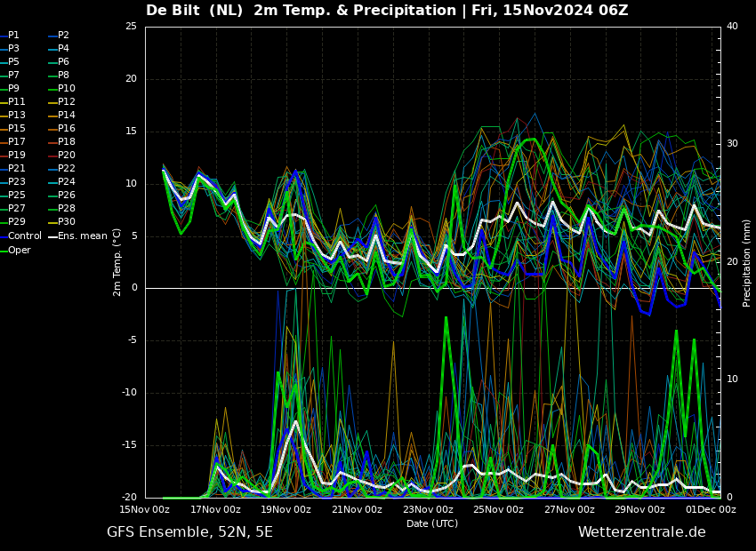Click the Control run legend entry

[x=24, y=236]
